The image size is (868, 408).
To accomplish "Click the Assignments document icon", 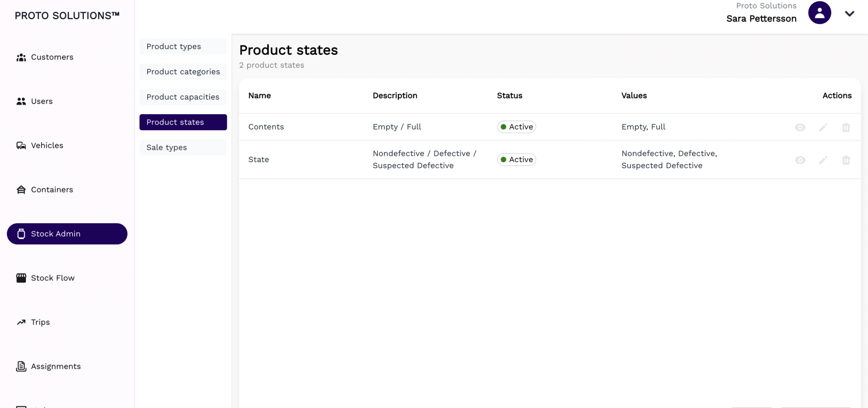I will [x=21, y=366].
